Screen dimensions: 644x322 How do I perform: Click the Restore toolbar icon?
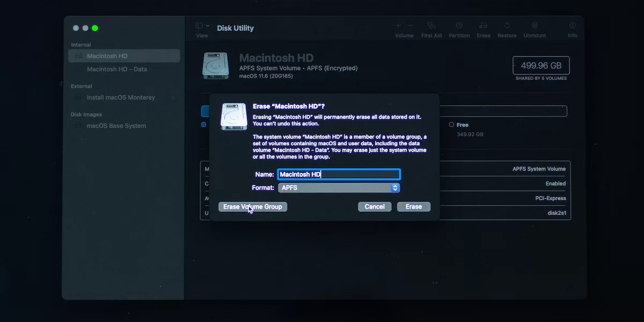[x=507, y=26]
